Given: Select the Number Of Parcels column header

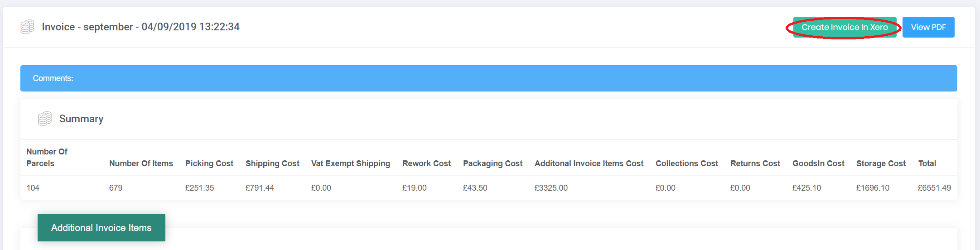Looking at the screenshot, I should 47,158.
